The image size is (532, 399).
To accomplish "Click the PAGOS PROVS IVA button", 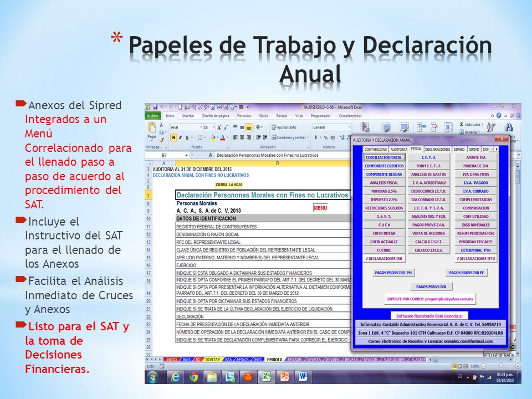I will pos(431,287).
